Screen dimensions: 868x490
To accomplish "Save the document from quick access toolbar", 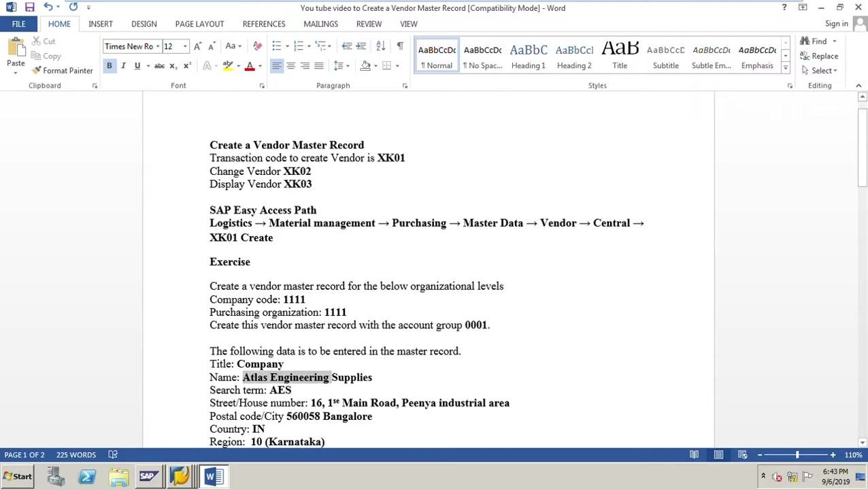I will (29, 7).
